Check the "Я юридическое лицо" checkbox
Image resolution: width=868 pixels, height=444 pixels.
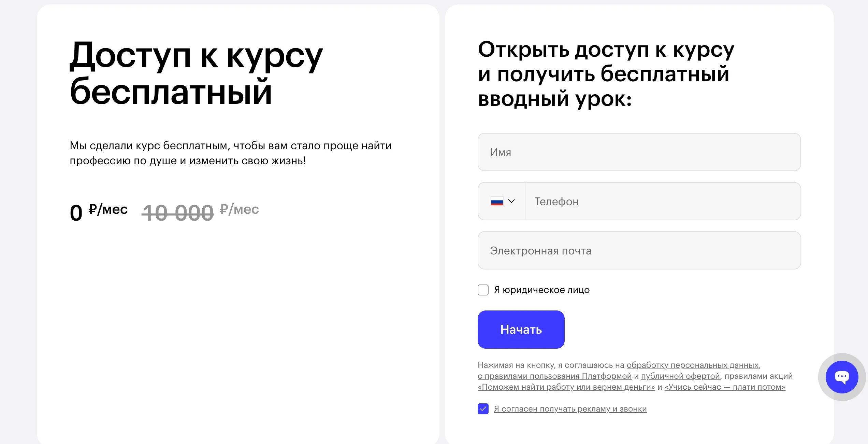point(483,290)
